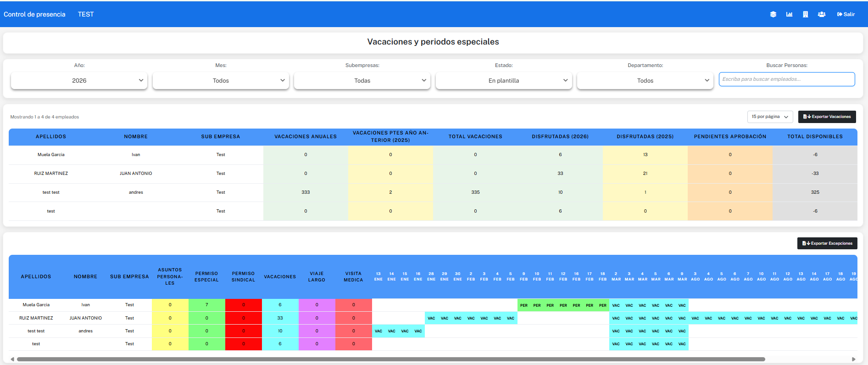Screen dimensions: 868x365
Task: Export vacations with Exportar Vacaciones button
Action: tap(827, 117)
